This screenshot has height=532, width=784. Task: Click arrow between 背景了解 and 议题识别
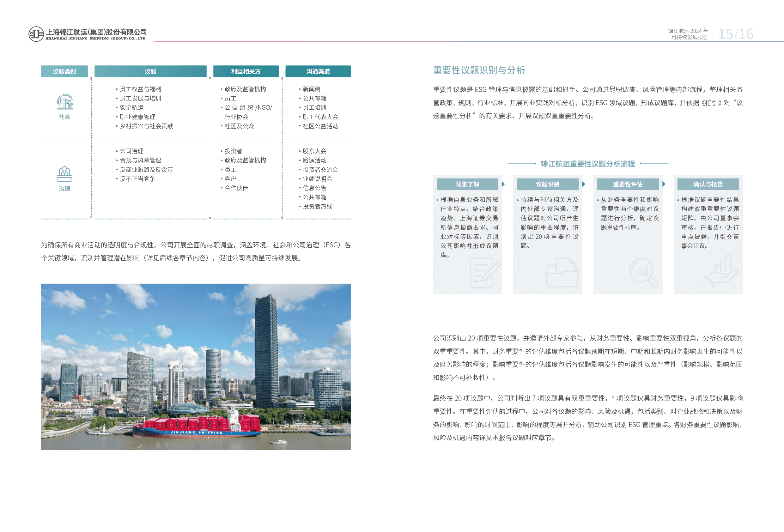504,184
